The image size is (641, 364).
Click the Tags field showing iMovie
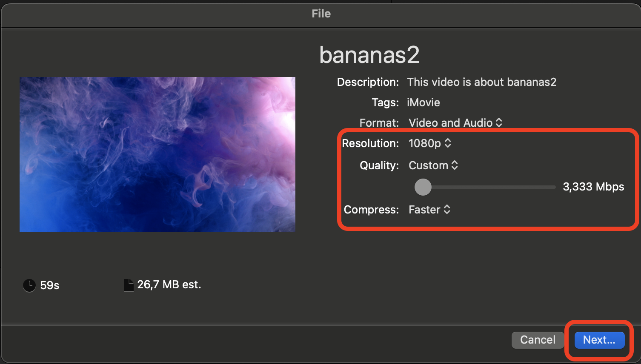423,102
